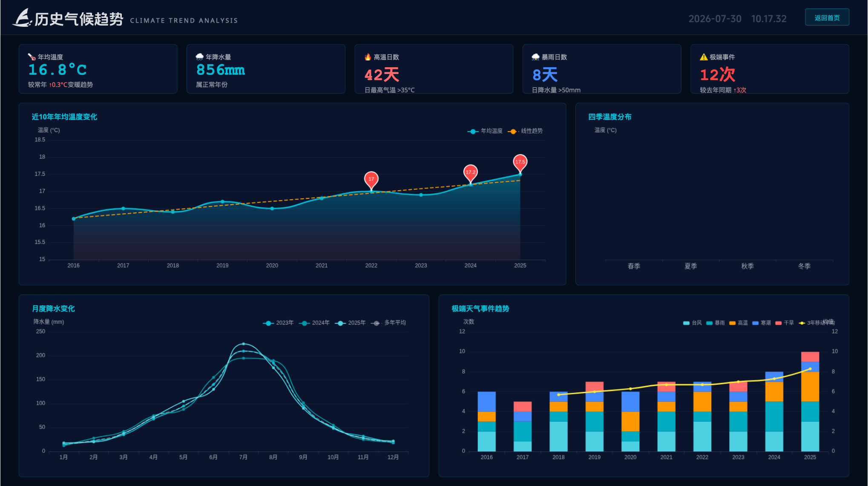Image resolution: width=868 pixels, height=486 pixels.
Task: Click the 10.17.32 time in header
Action: click(x=769, y=19)
